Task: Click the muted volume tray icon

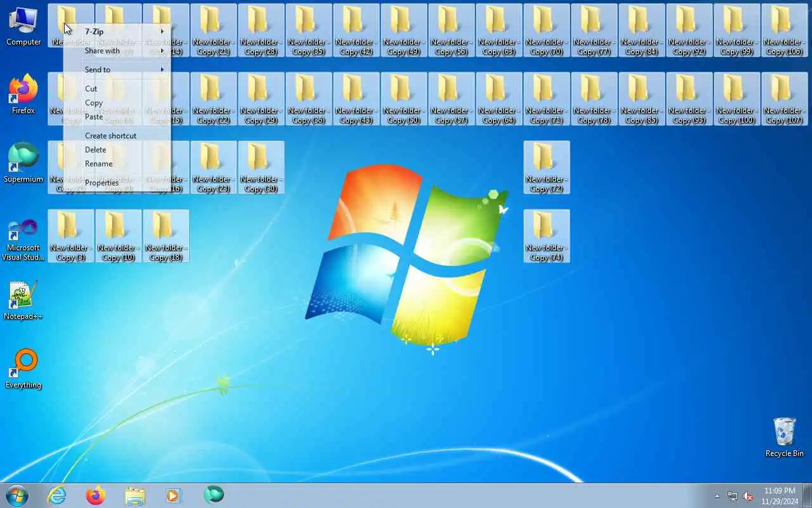Action: (x=749, y=497)
